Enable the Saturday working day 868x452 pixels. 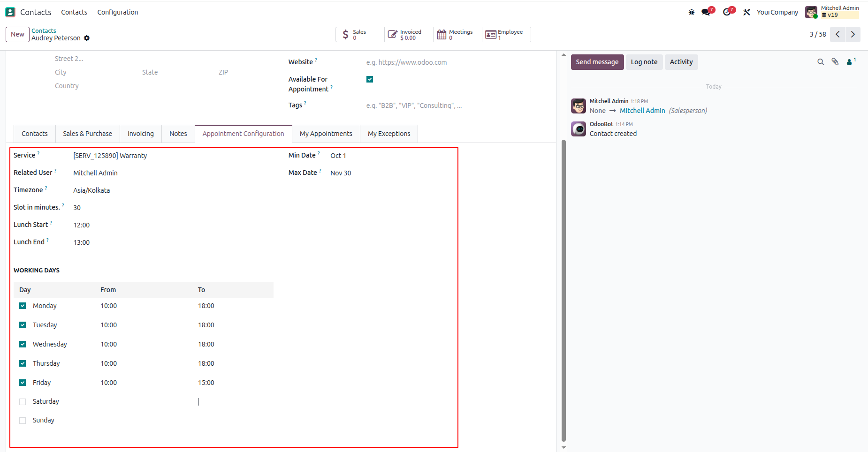click(x=23, y=402)
